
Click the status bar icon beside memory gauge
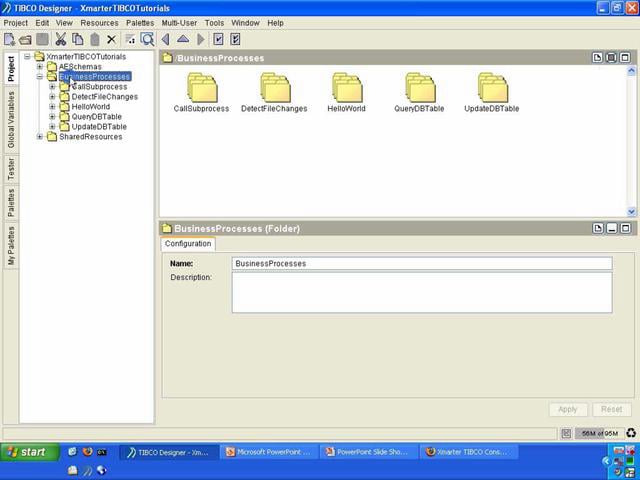click(566, 433)
